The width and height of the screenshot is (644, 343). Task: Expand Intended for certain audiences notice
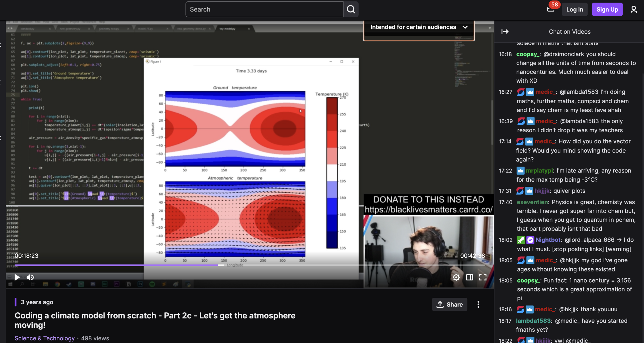pos(465,27)
